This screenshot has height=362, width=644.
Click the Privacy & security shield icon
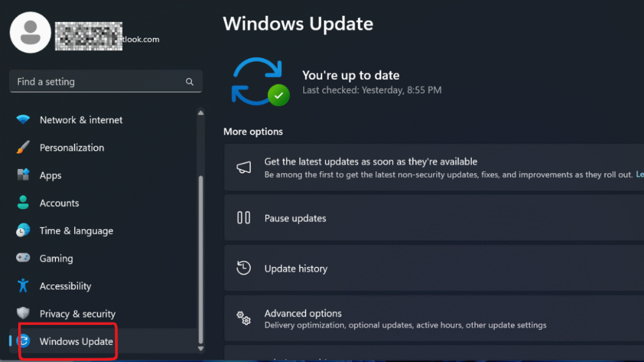tap(23, 313)
